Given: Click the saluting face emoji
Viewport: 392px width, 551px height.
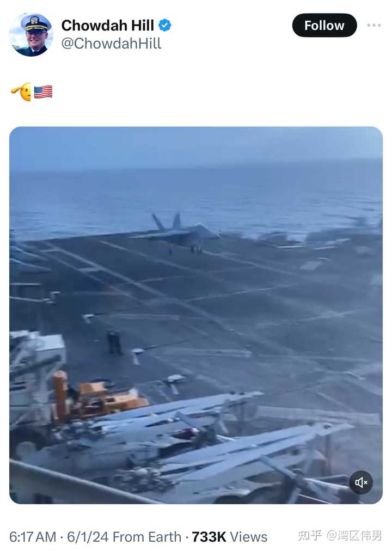Looking at the screenshot, I should tap(21, 92).
